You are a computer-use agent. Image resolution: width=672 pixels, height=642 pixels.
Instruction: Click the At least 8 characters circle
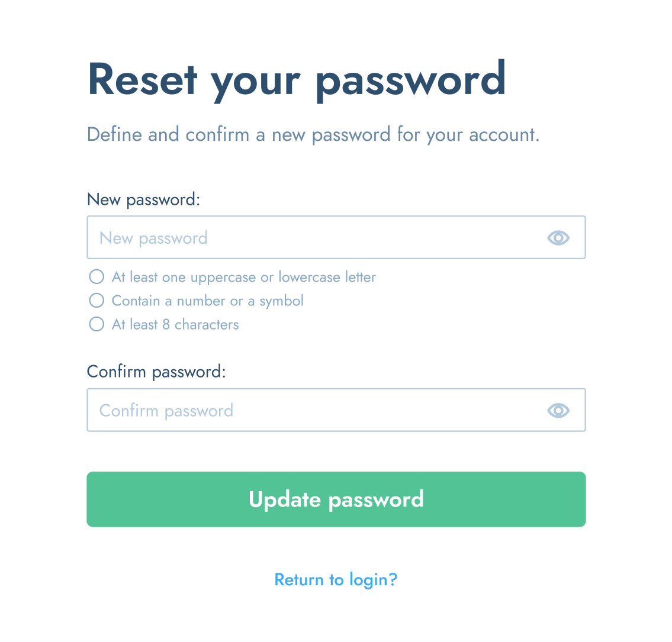point(97,324)
